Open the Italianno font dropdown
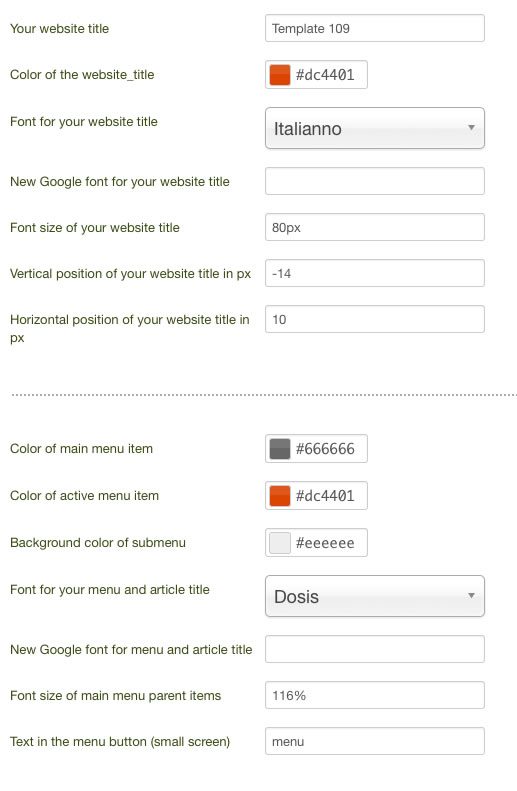This screenshot has width=517, height=791. 375,128
